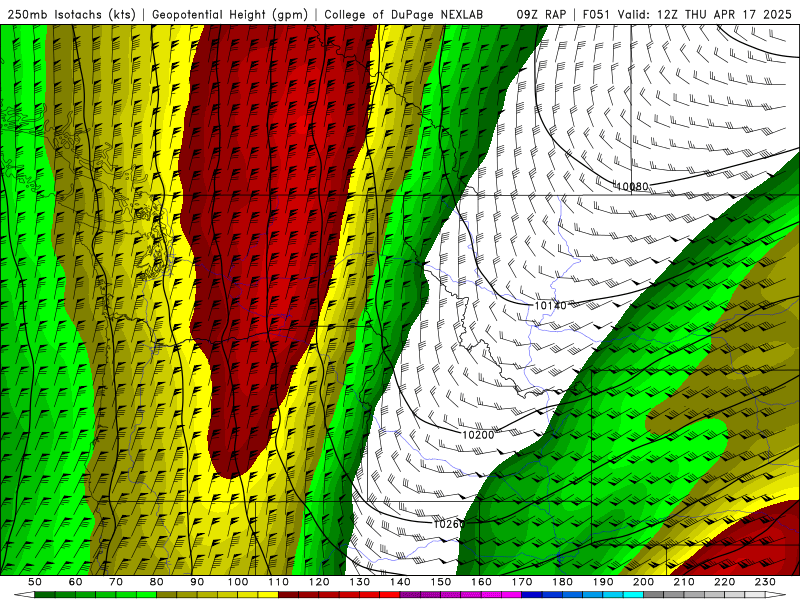Click the 130 value on the color scale
This screenshot has height=600, width=800.
[x=360, y=582]
